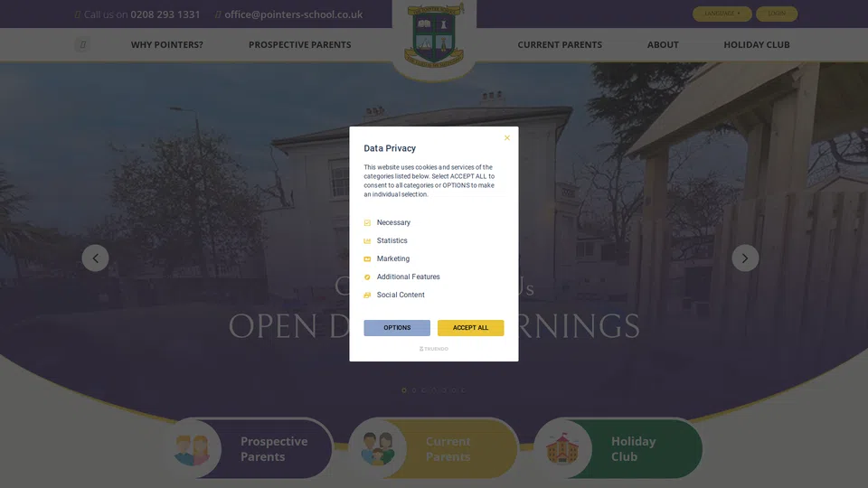Click the Current Parents family icon
868x488 pixels.
378,449
